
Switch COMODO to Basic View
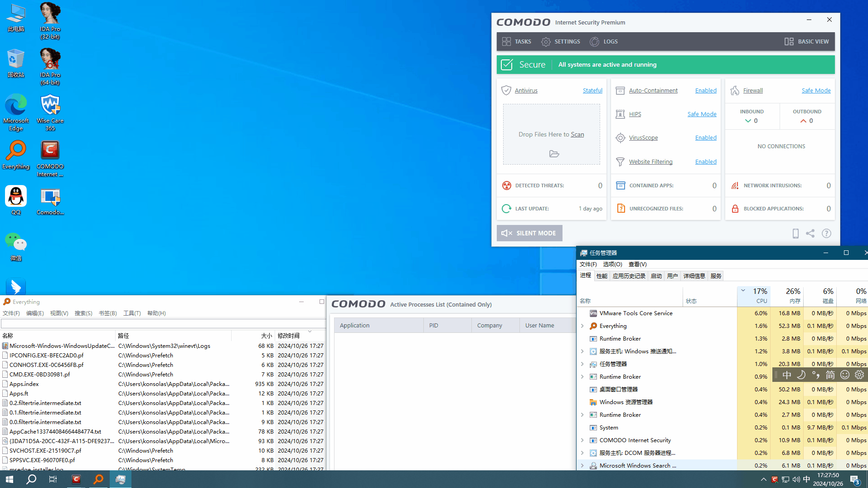[806, 42]
